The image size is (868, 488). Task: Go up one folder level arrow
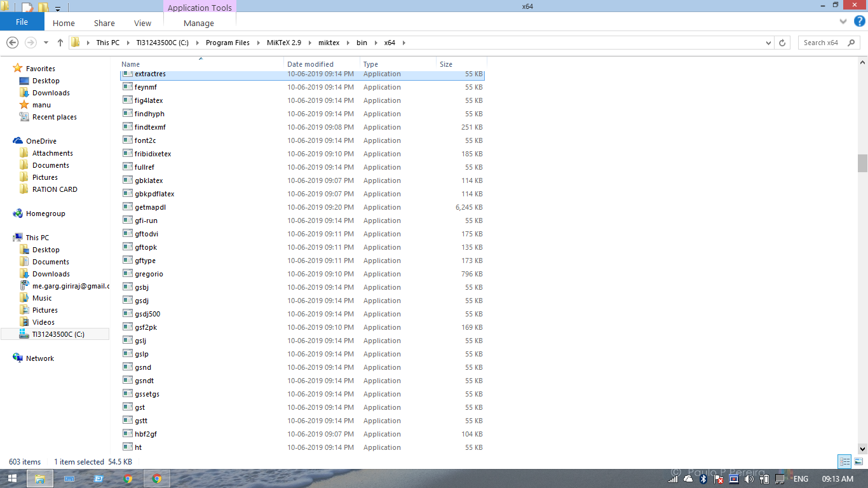[60, 43]
